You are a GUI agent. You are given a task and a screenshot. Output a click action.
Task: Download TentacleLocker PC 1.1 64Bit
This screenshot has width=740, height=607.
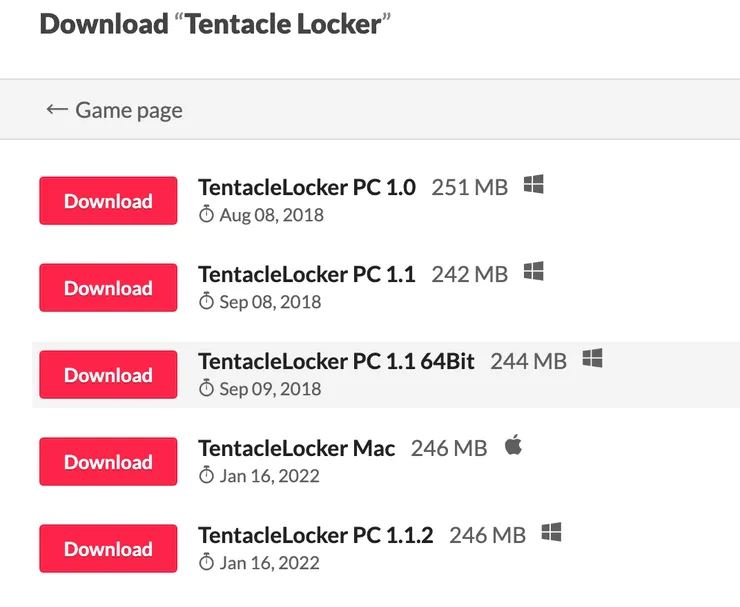108,375
